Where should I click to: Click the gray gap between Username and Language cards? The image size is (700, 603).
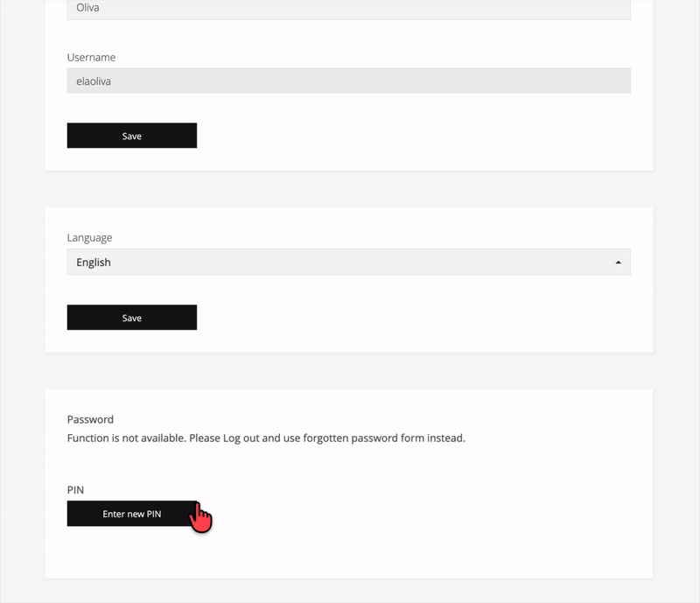(348, 189)
